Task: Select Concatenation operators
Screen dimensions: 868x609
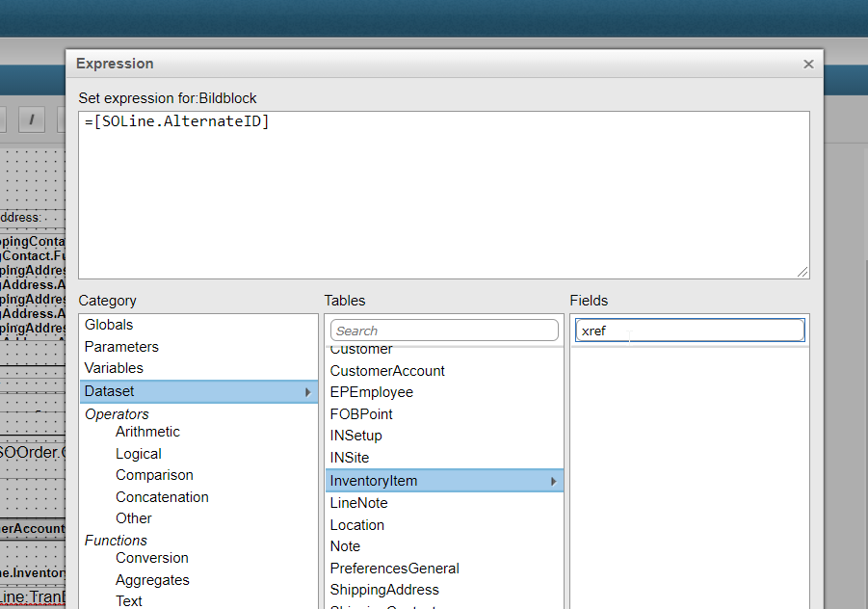Action: [x=162, y=497]
